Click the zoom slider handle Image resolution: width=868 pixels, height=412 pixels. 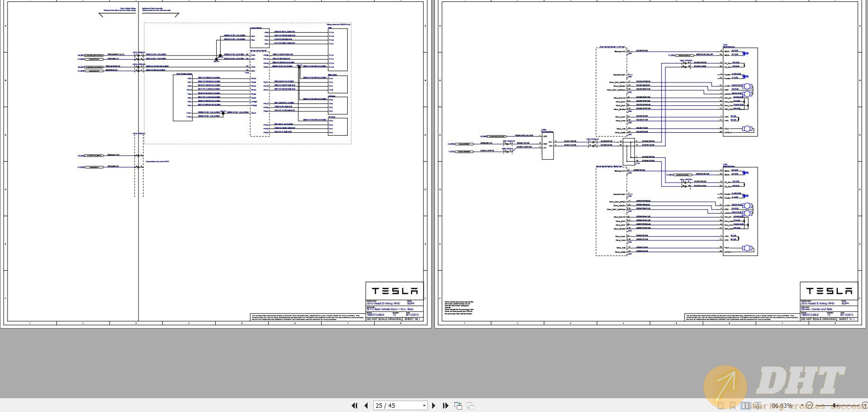pos(834,405)
